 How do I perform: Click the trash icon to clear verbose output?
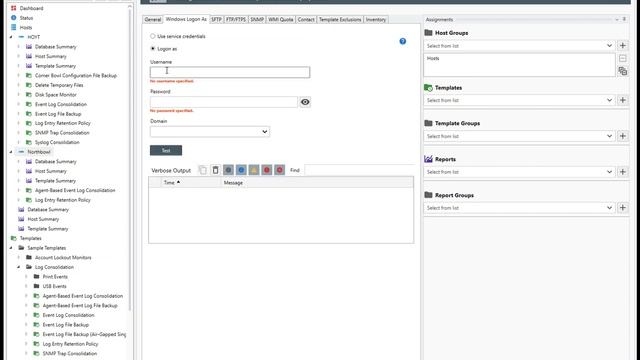[x=216, y=170]
